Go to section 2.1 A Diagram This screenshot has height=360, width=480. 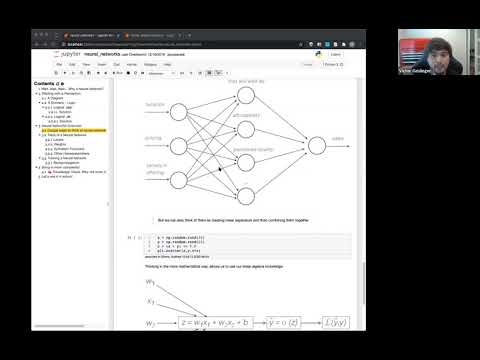pos(52,98)
